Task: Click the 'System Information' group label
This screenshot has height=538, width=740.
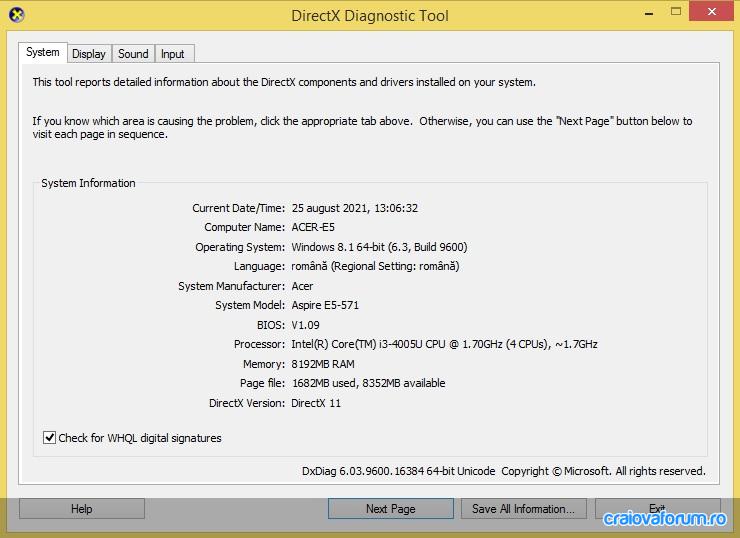Action: click(88, 183)
